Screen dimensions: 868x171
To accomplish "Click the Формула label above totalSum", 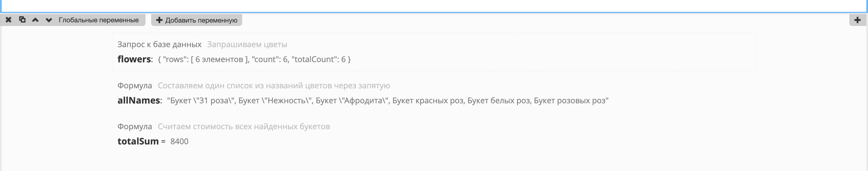I will (135, 127).
